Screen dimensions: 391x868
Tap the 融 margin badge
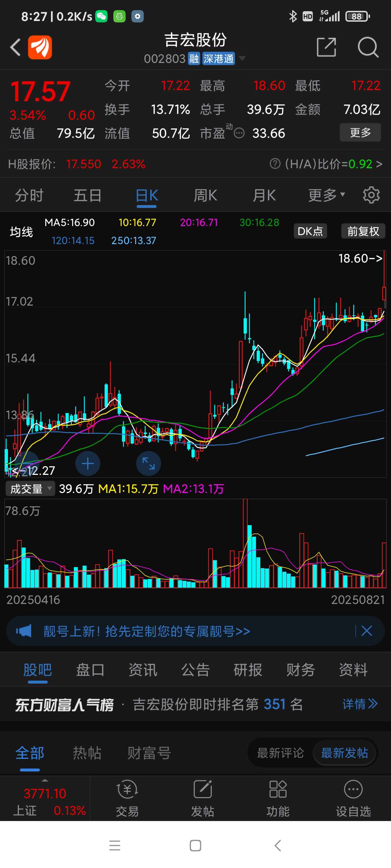[194, 59]
